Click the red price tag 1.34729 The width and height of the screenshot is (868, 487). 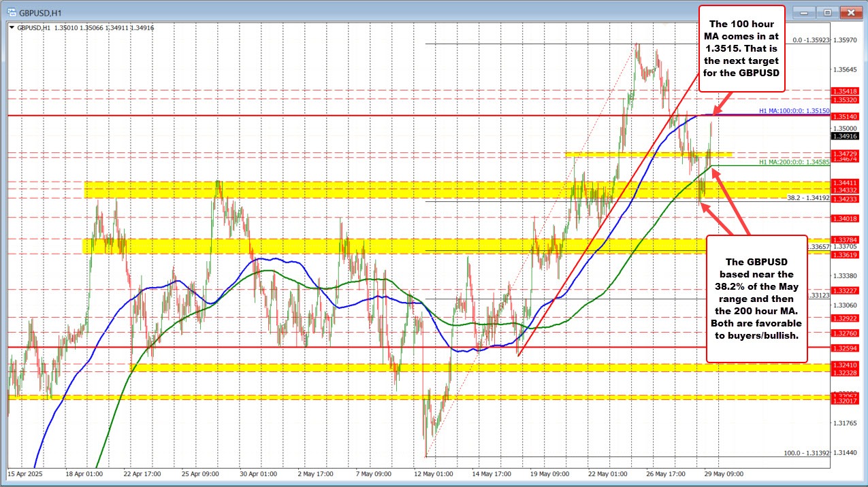(x=845, y=154)
